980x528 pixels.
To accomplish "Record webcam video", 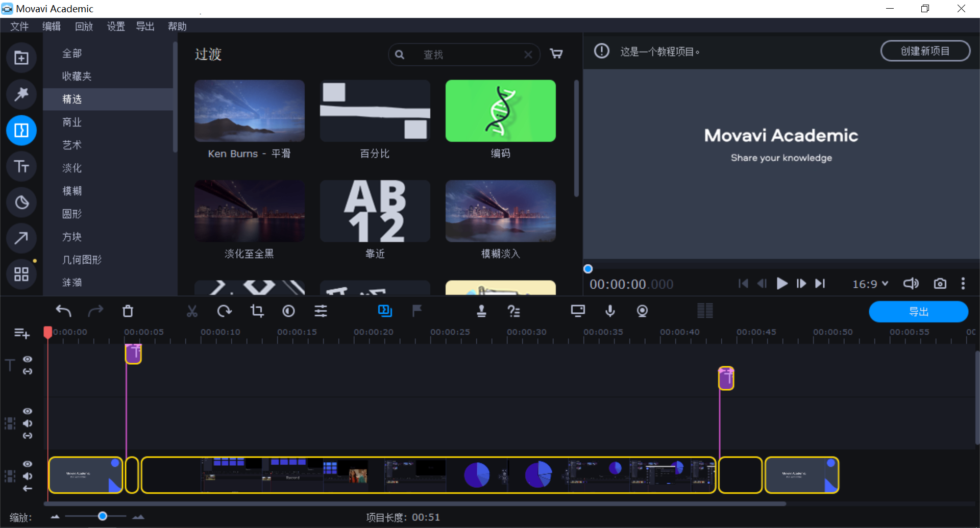I will pyautogui.click(x=642, y=311).
